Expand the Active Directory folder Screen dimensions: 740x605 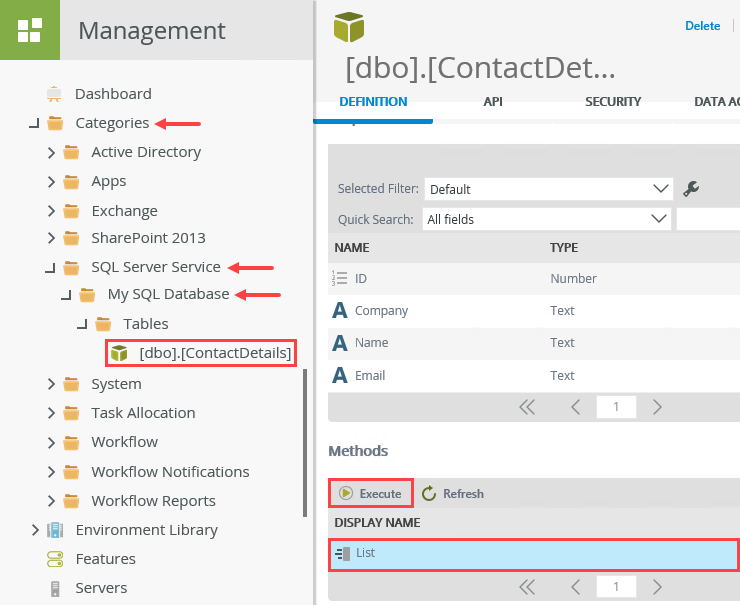(x=51, y=153)
